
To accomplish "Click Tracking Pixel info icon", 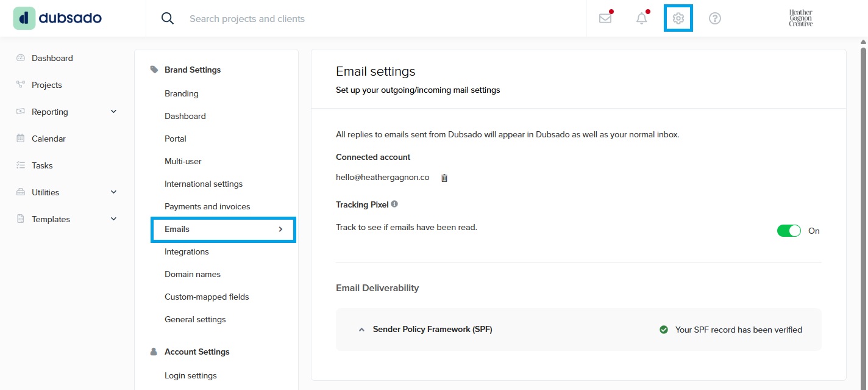I will 394,204.
